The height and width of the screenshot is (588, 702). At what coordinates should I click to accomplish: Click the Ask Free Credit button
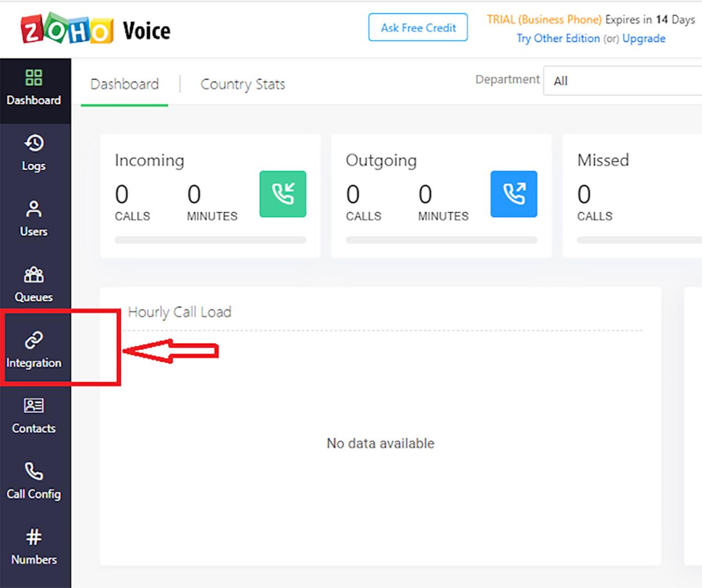point(418,27)
